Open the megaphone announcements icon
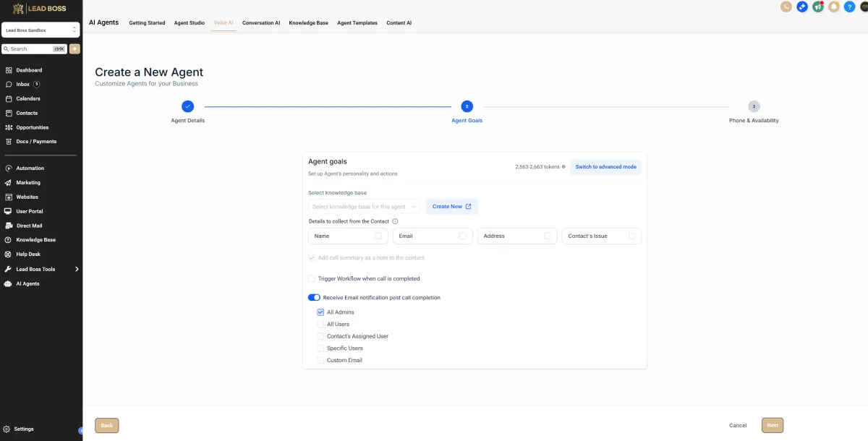 coord(818,7)
